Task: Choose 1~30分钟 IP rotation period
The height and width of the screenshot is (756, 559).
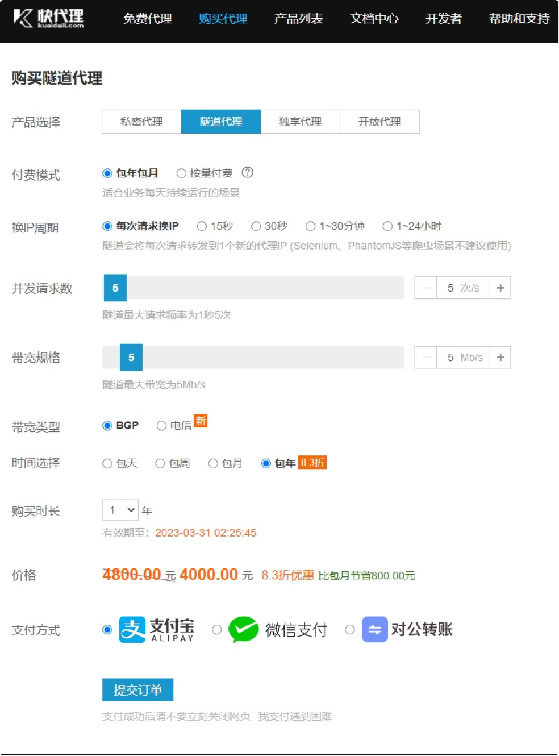Action: coord(310,226)
